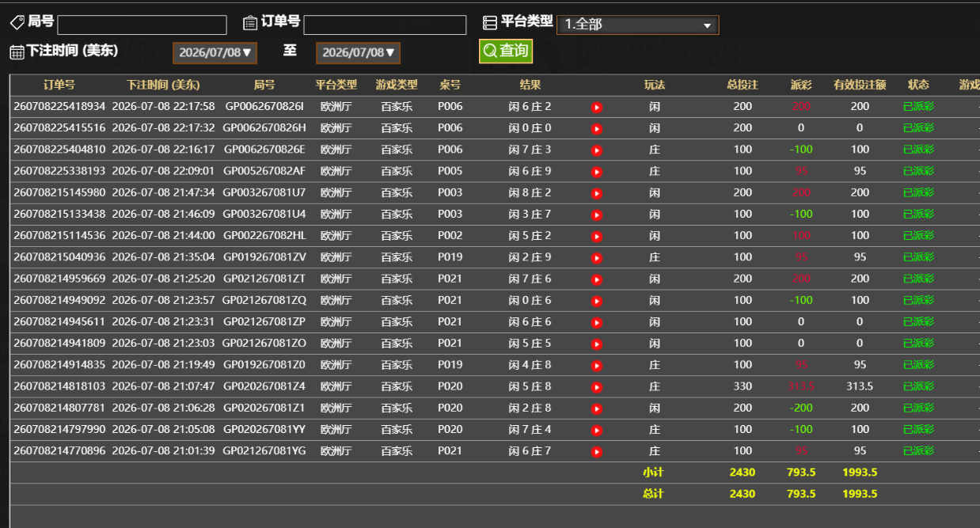Click 已派彩 status for order 260708214770896
The image size is (980, 528).
(x=918, y=450)
